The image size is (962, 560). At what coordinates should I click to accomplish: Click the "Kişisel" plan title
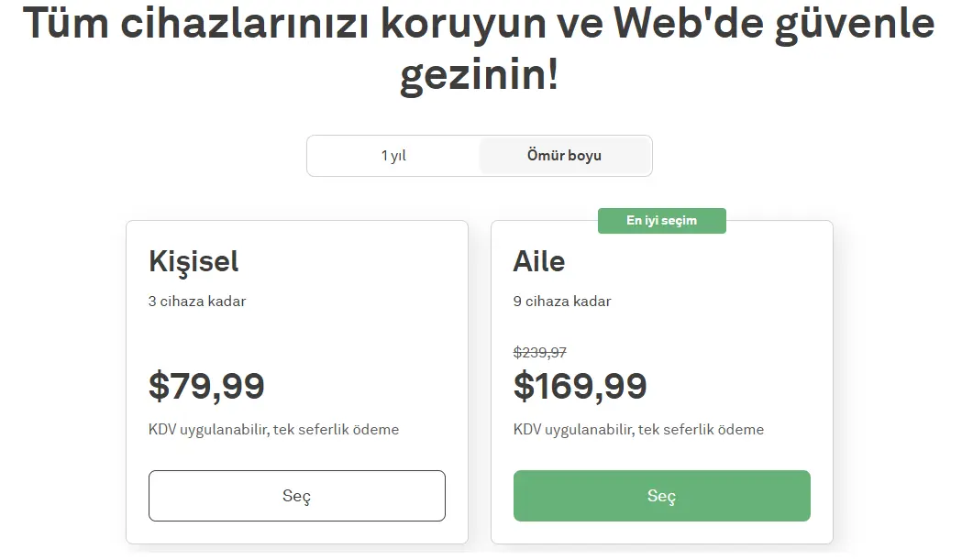pyautogui.click(x=194, y=261)
